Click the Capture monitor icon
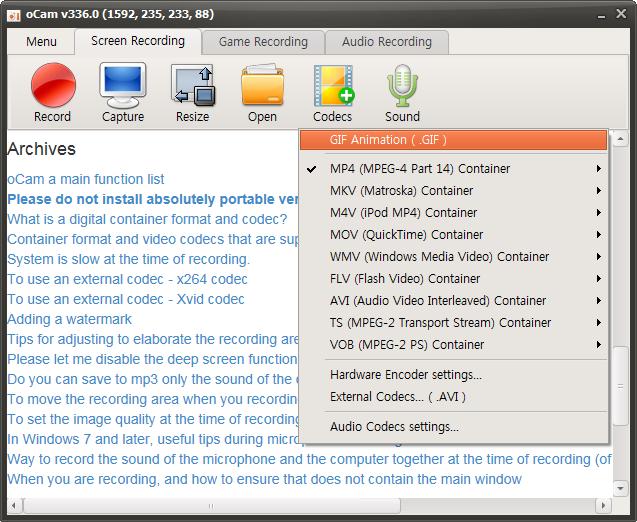637x522 pixels. click(123, 86)
